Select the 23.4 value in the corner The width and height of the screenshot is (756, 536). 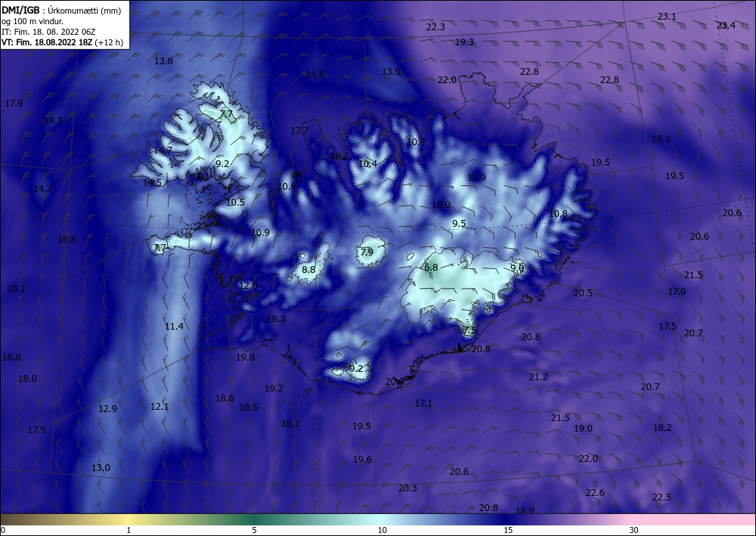click(x=726, y=26)
